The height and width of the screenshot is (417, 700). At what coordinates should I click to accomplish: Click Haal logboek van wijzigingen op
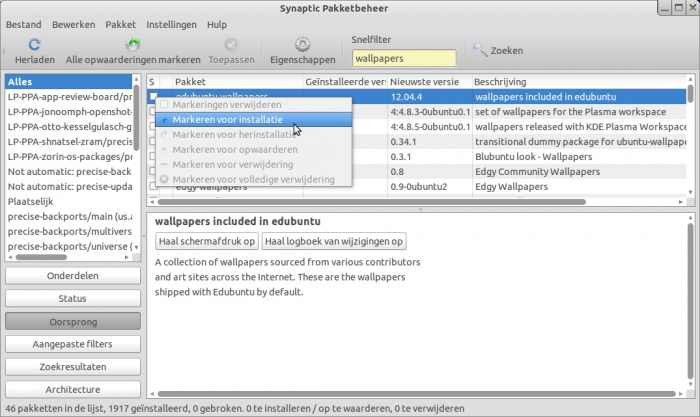pyautogui.click(x=334, y=241)
